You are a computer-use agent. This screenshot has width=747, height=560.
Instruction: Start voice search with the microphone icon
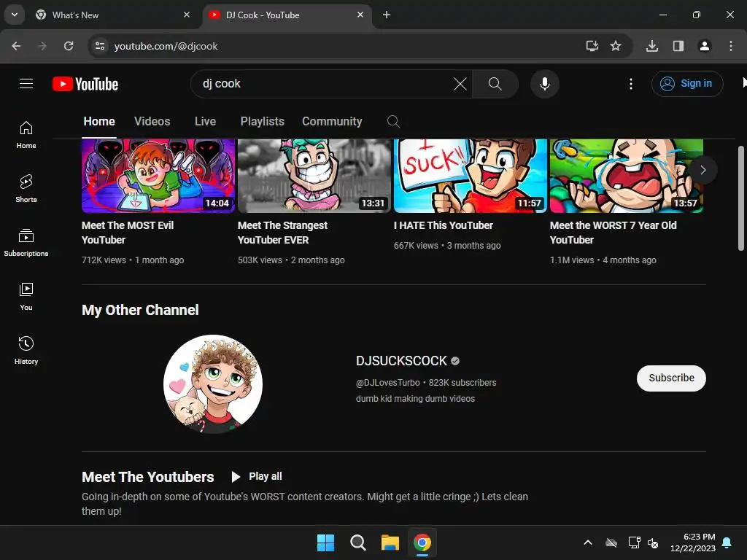pyautogui.click(x=544, y=84)
